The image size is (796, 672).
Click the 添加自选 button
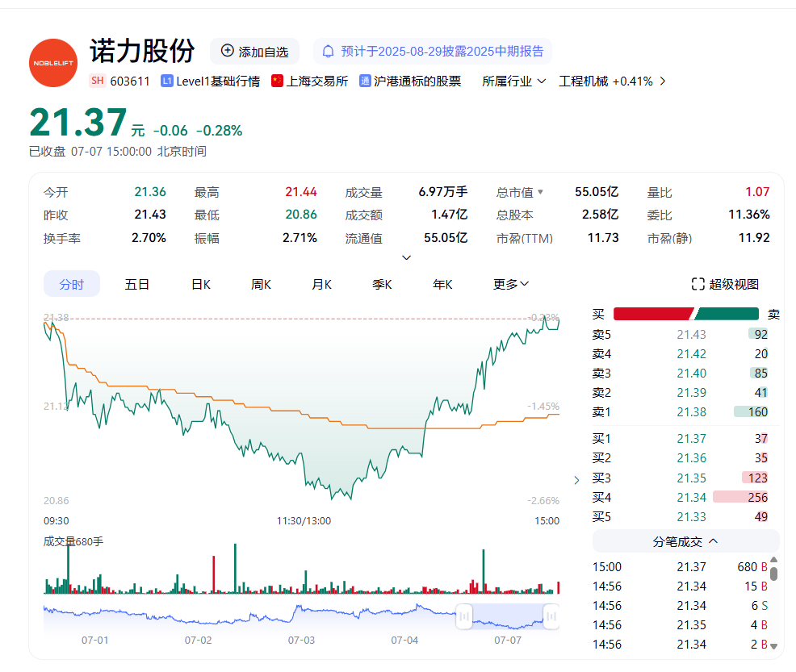pos(255,51)
